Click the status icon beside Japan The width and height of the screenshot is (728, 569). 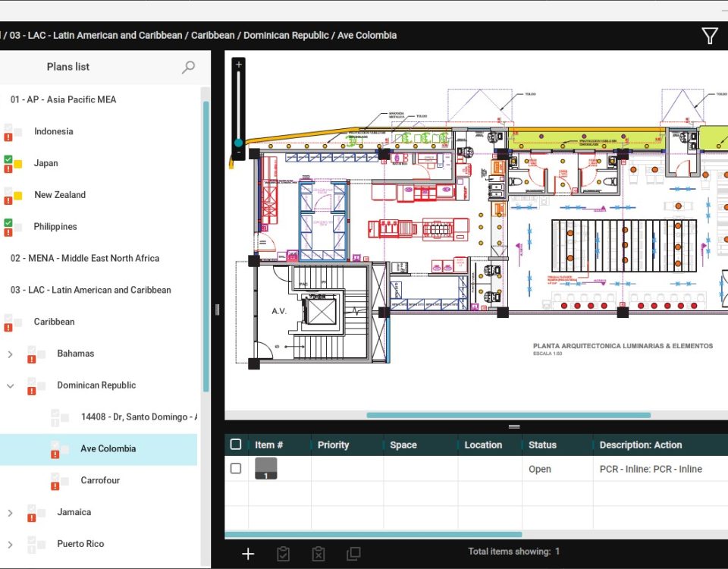12,163
